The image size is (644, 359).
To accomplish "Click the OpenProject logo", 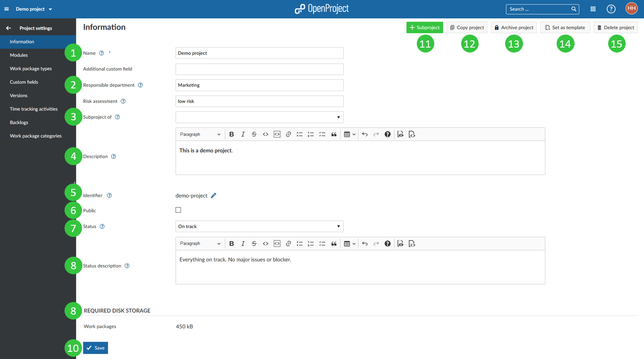I will pos(322,9).
